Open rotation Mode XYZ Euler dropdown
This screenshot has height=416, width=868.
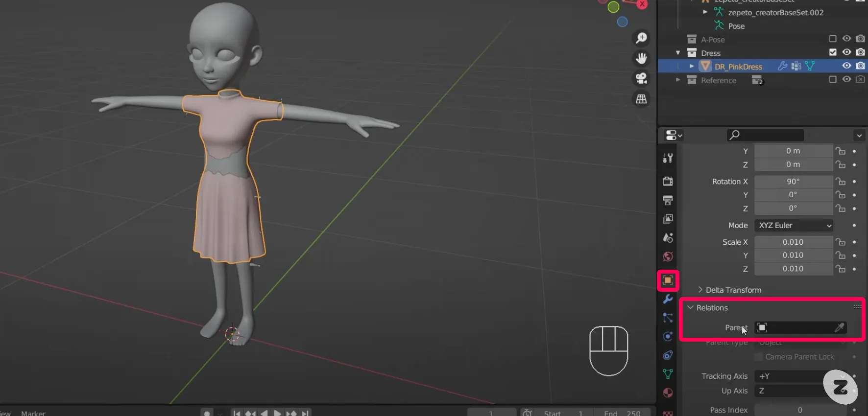pos(794,225)
